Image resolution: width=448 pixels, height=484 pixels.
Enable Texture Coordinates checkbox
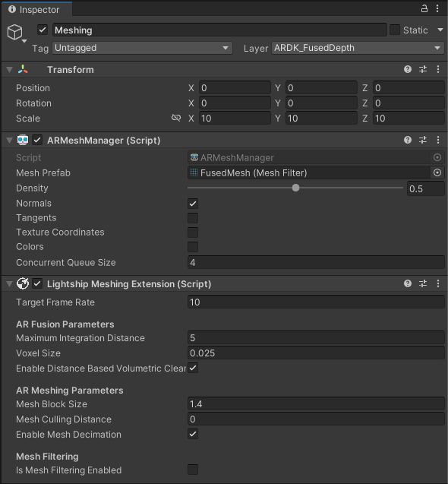(x=193, y=233)
